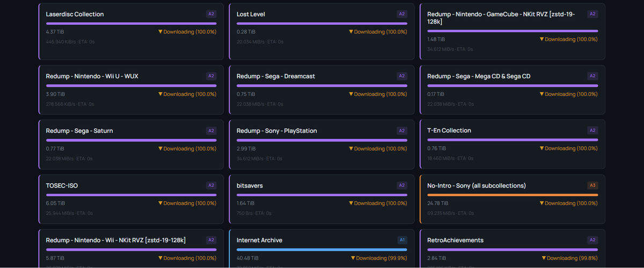The width and height of the screenshot is (644, 268).
Task: Open the Laserdisc Collection card title
Action: coord(75,14)
